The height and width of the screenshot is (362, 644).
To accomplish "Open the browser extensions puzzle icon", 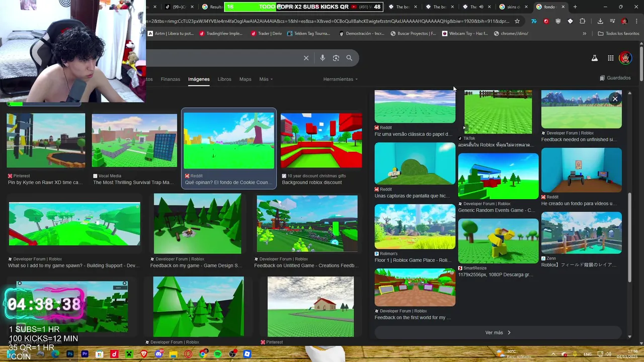I will pyautogui.click(x=582, y=21).
